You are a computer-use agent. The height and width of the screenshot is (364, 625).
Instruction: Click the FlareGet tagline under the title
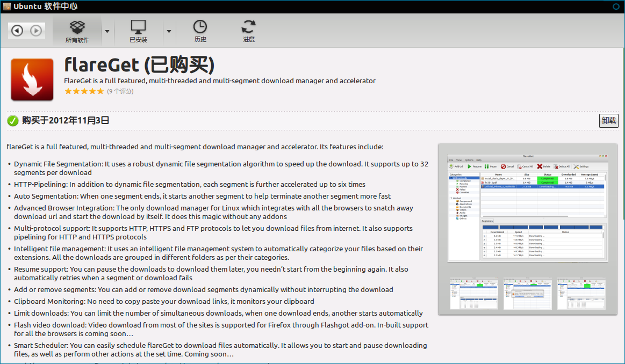pos(220,81)
